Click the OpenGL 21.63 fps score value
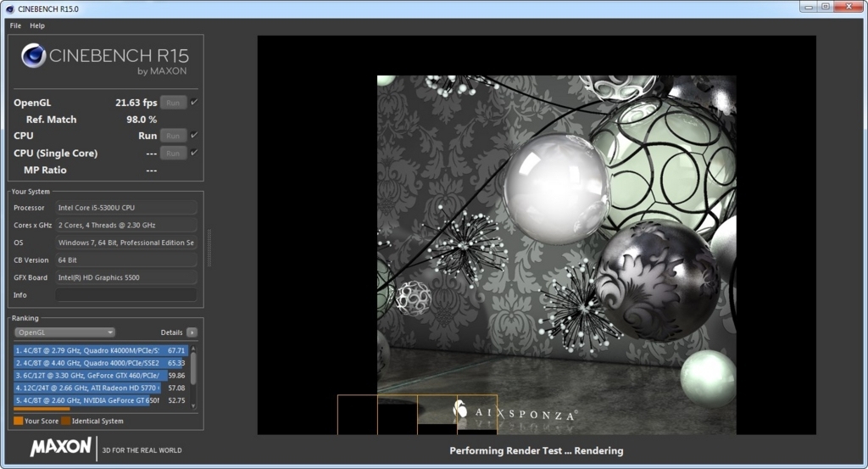Viewport: 868px width, 469px height. (x=136, y=103)
